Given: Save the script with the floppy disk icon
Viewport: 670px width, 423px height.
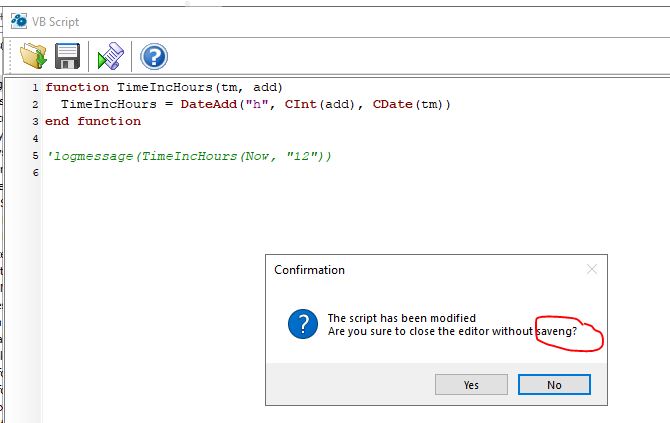Looking at the screenshot, I should pos(67,56).
